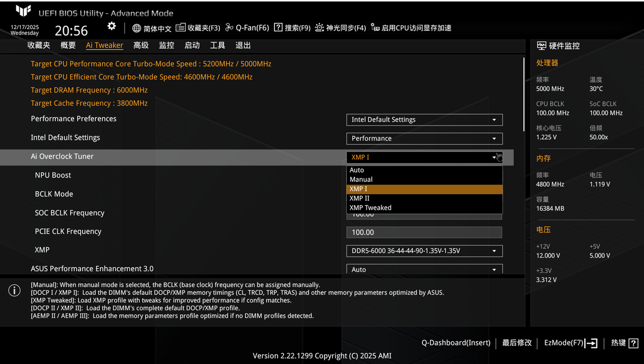This screenshot has height=364, width=644.
Task: Select BCLK Mode setting row
Action: 54,194
